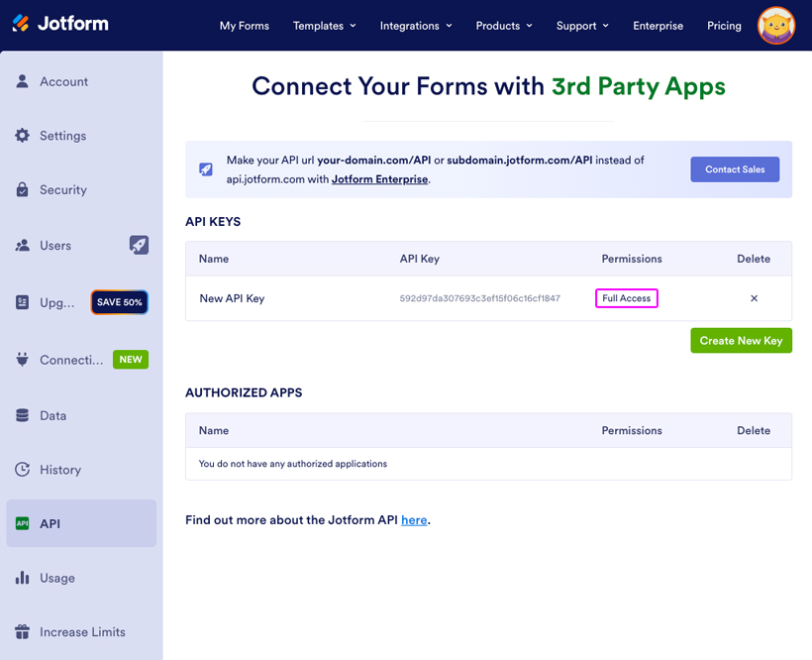Click the NEW badge beside Connections
This screenshot has width=812, height=660.
(131, 359)
